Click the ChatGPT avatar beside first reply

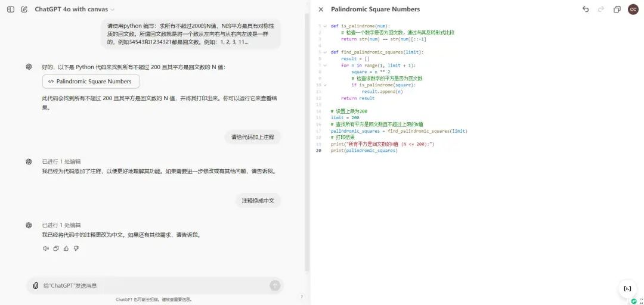coord(29,67)
